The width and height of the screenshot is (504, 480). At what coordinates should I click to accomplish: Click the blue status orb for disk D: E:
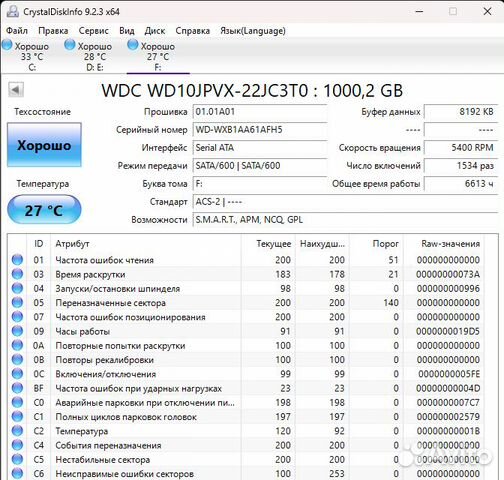tap(70, 45)
